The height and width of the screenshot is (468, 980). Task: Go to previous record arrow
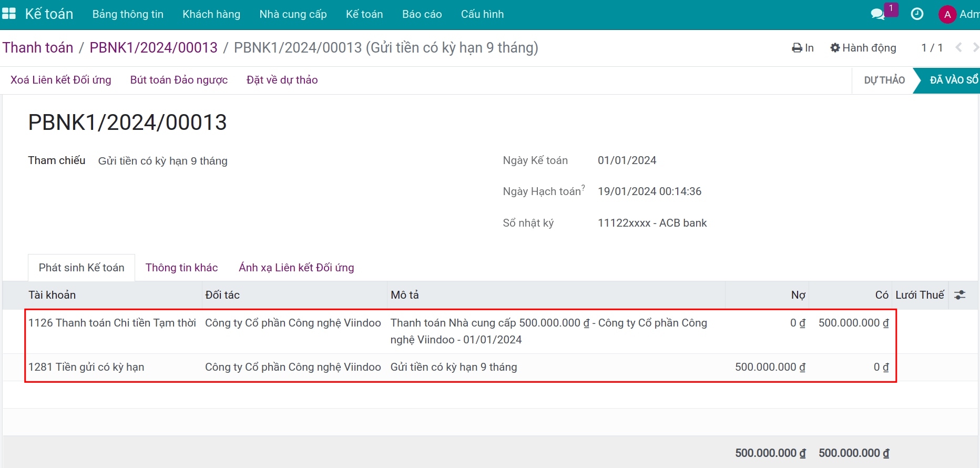[959, 48]
